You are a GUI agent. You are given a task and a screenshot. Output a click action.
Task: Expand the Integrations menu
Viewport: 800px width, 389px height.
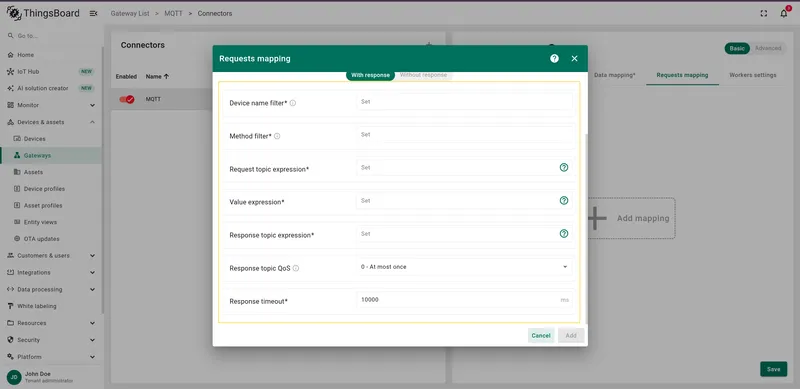[x=92, y=273]
